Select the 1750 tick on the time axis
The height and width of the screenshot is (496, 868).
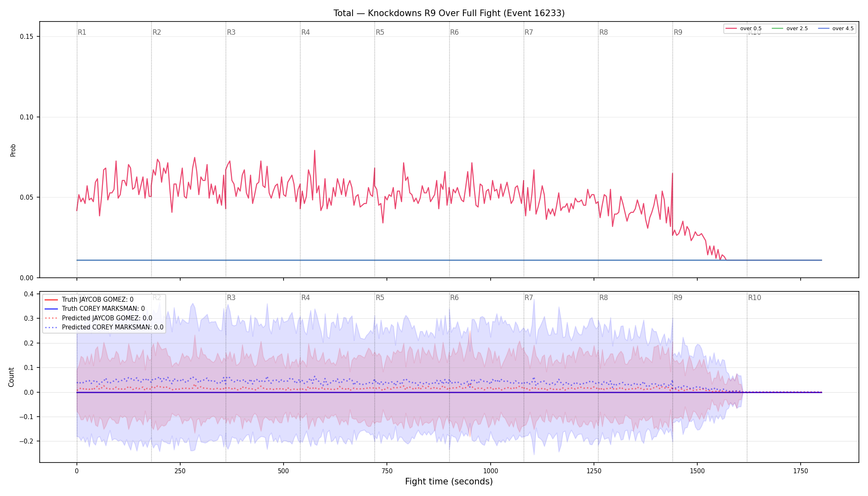click(801, 471)
